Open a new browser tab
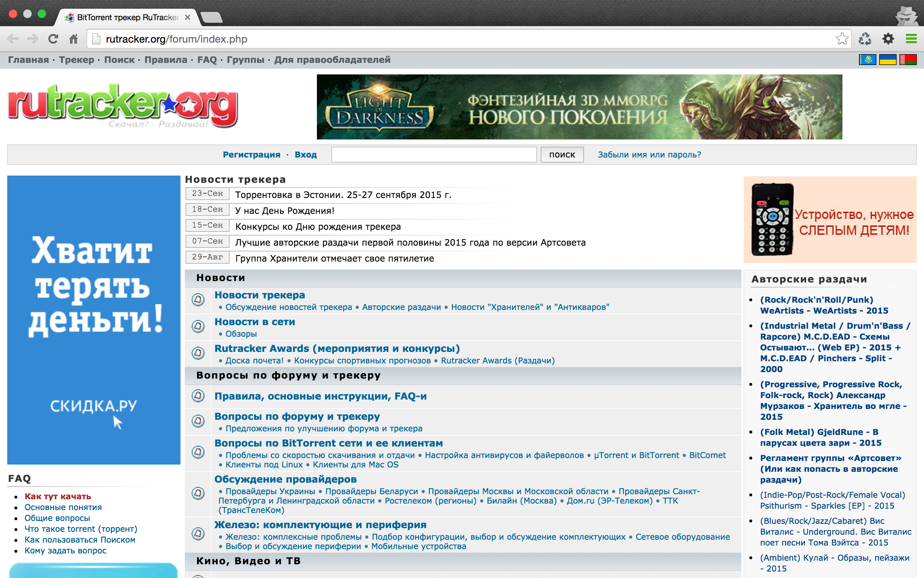Viewport: 924px width, 578px height. click(x=211, y=18)
